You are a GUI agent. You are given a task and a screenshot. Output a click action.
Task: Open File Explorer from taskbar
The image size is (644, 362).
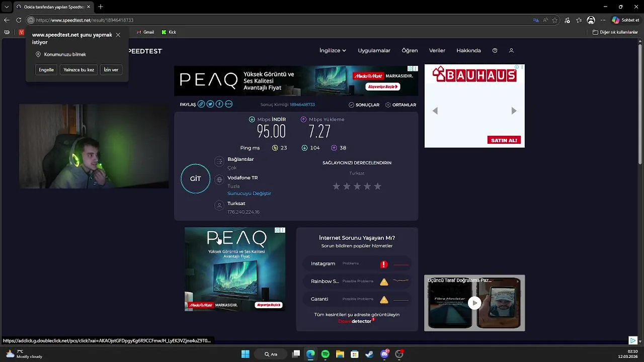(340, 354)
